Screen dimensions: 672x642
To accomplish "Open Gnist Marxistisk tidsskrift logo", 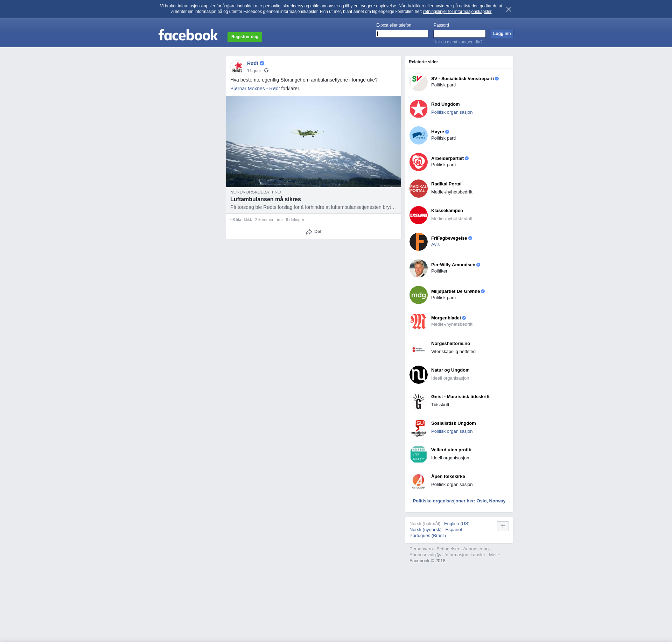I will 419,401.
